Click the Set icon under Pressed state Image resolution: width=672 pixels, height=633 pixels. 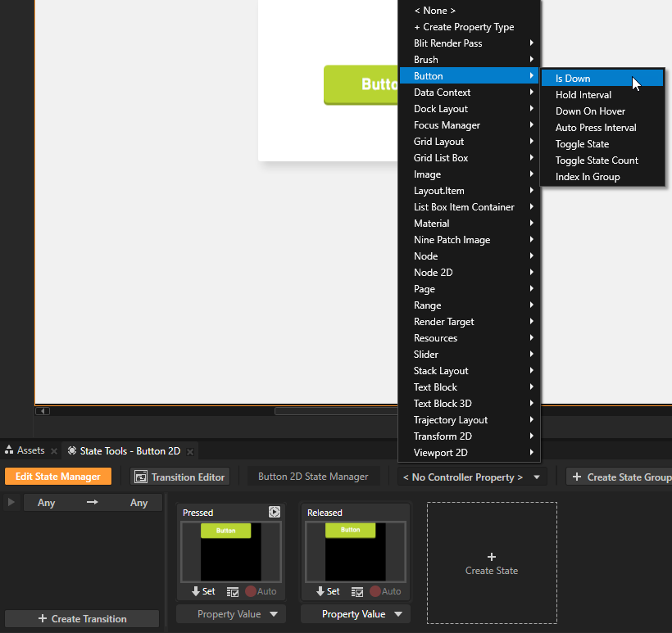pos(203,591)
